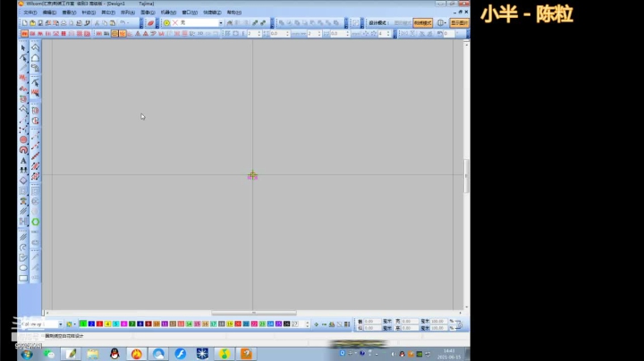Select the Lettering A tool
The width and height of the screenshot is (644, 361).
23,161
